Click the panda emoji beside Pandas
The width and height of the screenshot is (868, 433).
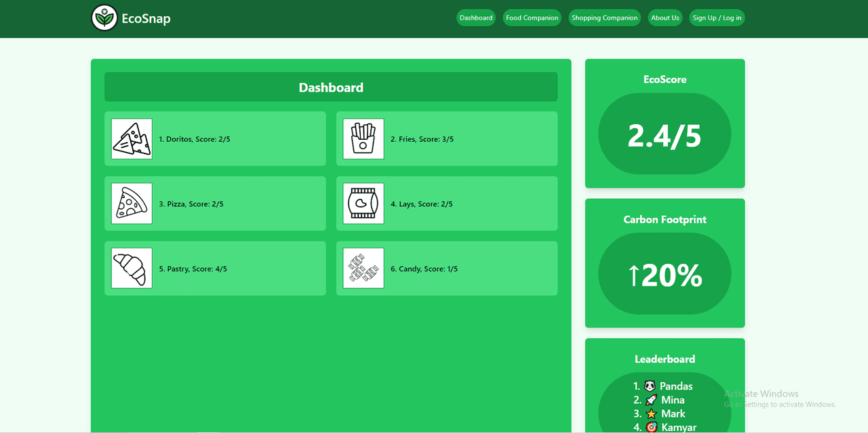pos(650,386)
